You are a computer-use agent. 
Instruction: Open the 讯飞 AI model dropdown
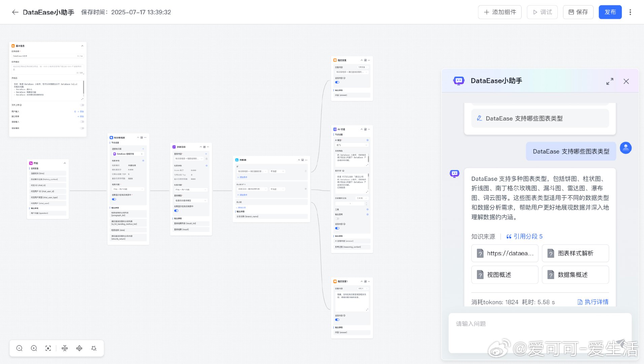352,145
